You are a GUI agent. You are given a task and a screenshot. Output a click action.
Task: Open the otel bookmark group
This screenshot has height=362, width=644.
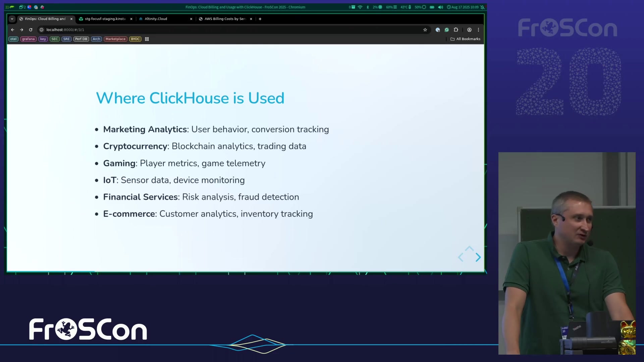point(13,39)
